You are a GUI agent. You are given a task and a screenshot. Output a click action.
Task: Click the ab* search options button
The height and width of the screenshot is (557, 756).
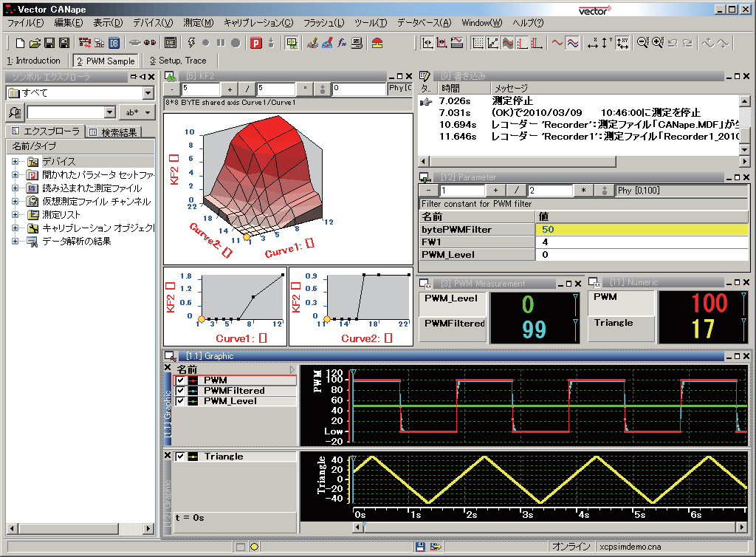138,112
